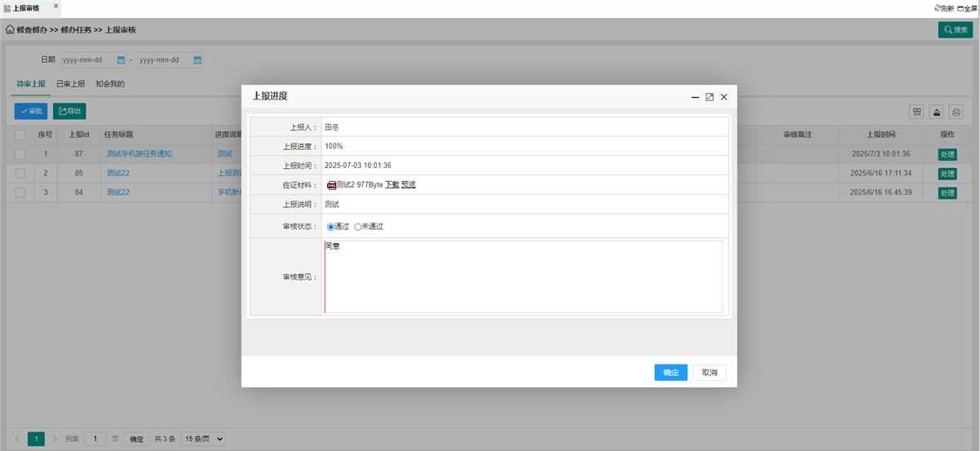The height and width of the screenshot is (451, 980).
Task: Click the blue 确定 button in dialog
Action: [x=671, y=373]
